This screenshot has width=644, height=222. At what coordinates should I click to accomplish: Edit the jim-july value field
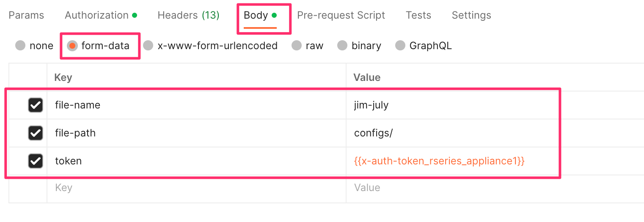453,105
